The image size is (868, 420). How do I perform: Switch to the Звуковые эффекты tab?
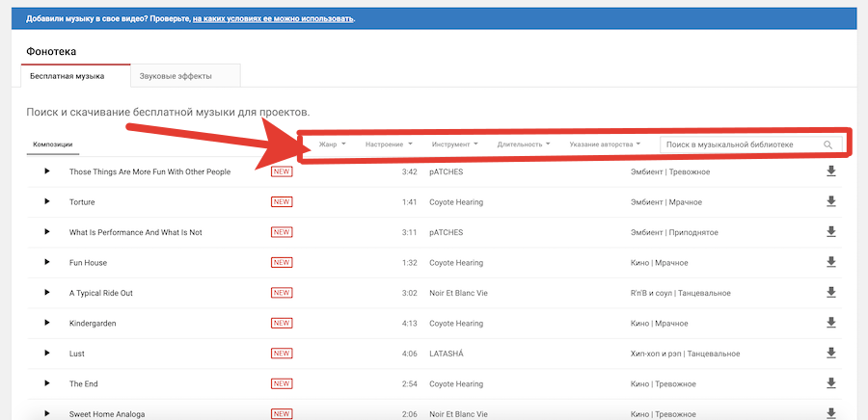tap(176, 76)
